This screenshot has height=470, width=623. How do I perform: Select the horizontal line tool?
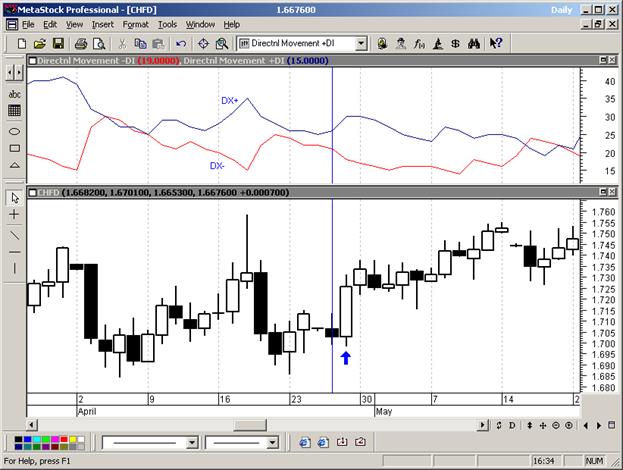tap(14, 252)
